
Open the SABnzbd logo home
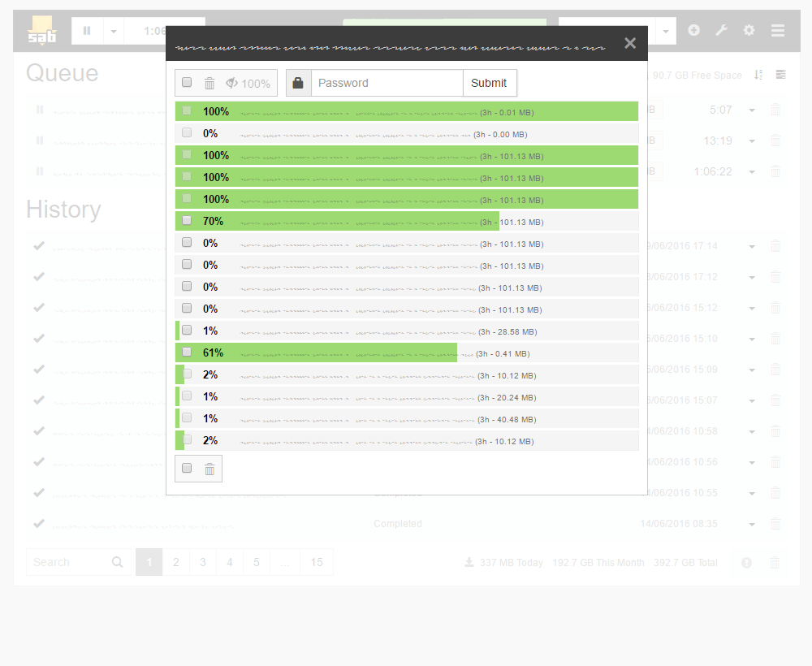[x=42, y=31]
